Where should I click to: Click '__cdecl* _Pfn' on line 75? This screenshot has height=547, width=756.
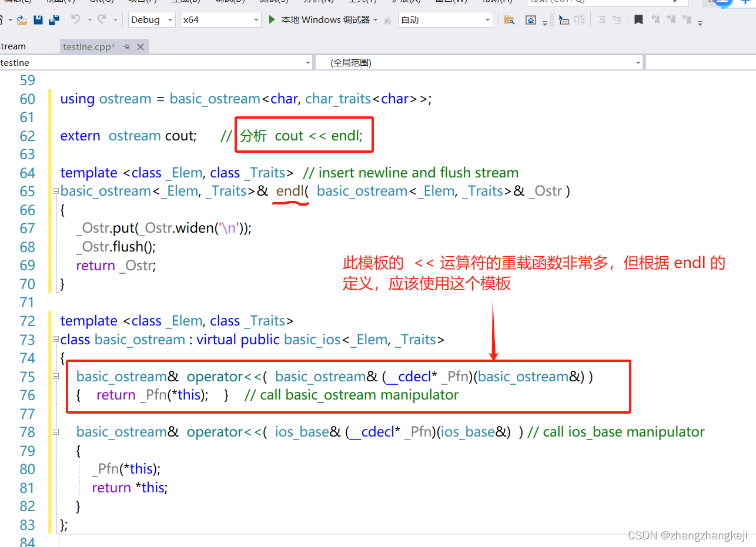(x=427, y=377)
